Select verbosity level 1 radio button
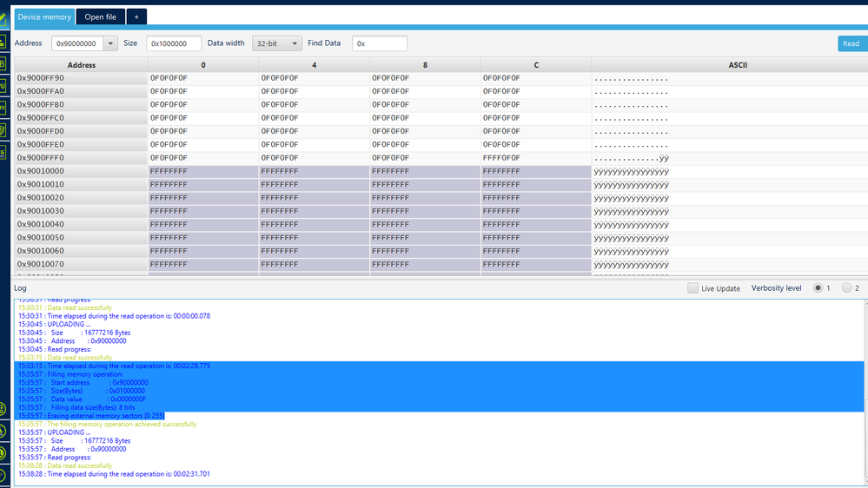This screenshot has height=488, width=868. (818, 287)
